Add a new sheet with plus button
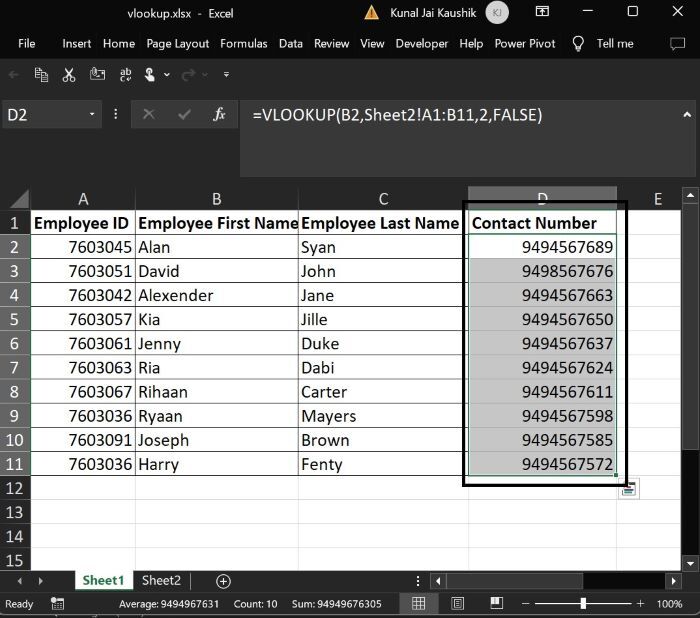The width and height of the screenshot is (700, 618). click(x=223, y=581)
